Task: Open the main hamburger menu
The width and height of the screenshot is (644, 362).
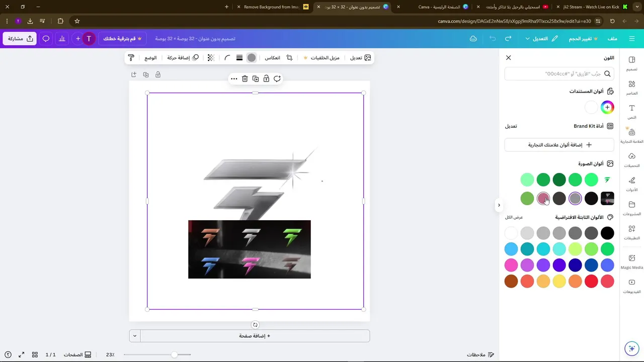Action: pyautogui.click(x=632, y=39)
